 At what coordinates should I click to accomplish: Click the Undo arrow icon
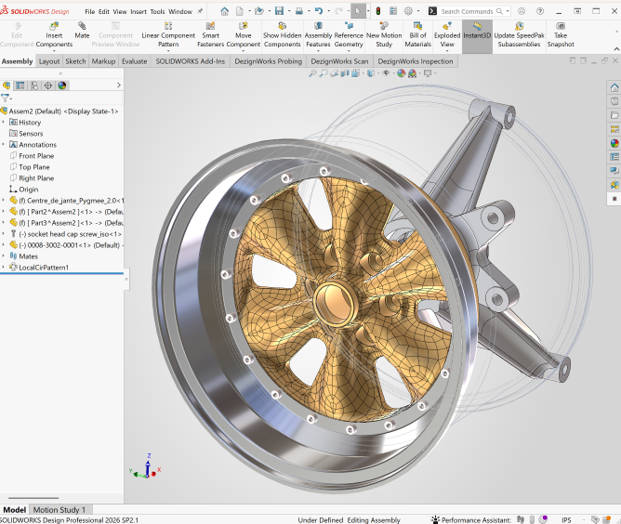pyautogui.click(x=319, y=11)
